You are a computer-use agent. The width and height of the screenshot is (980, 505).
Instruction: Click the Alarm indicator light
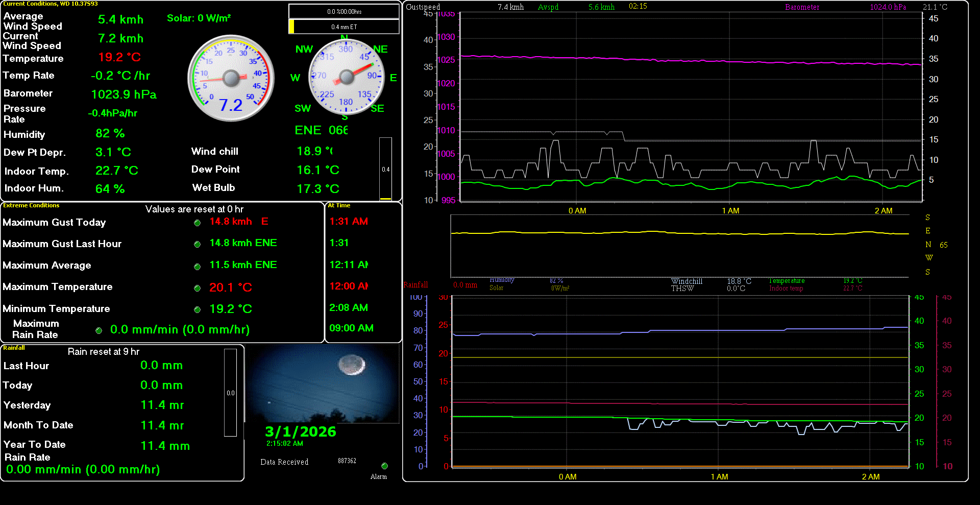point(384,466)
